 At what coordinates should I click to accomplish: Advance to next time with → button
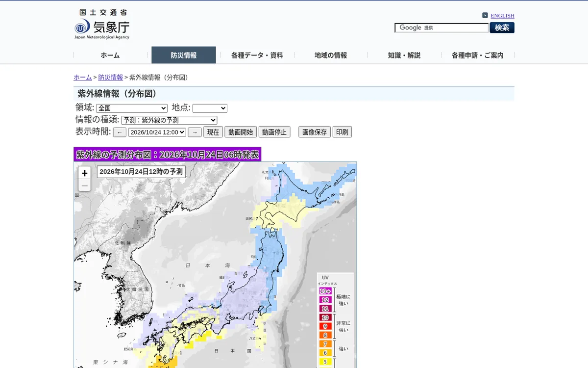click(x=195, y=132)
